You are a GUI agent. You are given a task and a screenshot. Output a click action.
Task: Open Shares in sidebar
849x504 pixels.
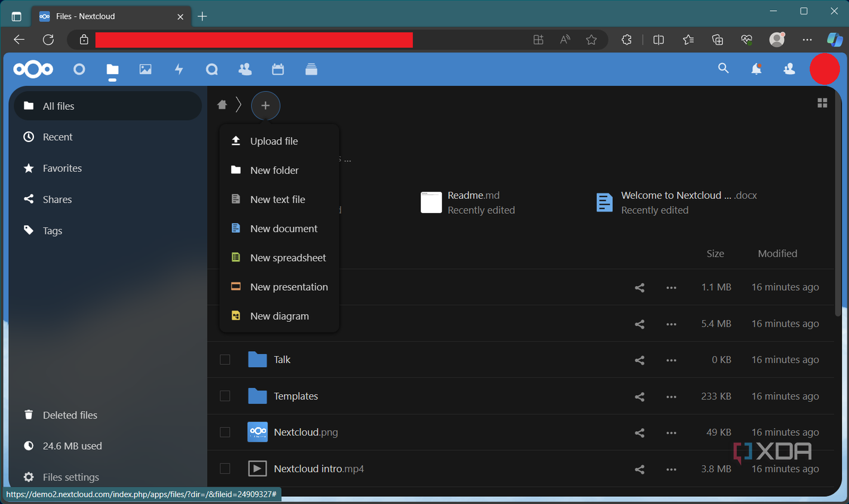click(x=107, y=199)
